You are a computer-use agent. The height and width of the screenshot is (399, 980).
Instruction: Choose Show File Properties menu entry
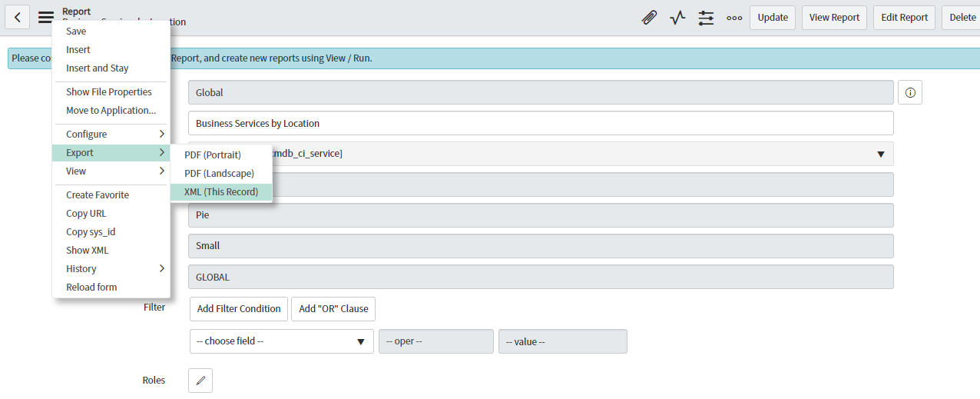click(111, 92)
